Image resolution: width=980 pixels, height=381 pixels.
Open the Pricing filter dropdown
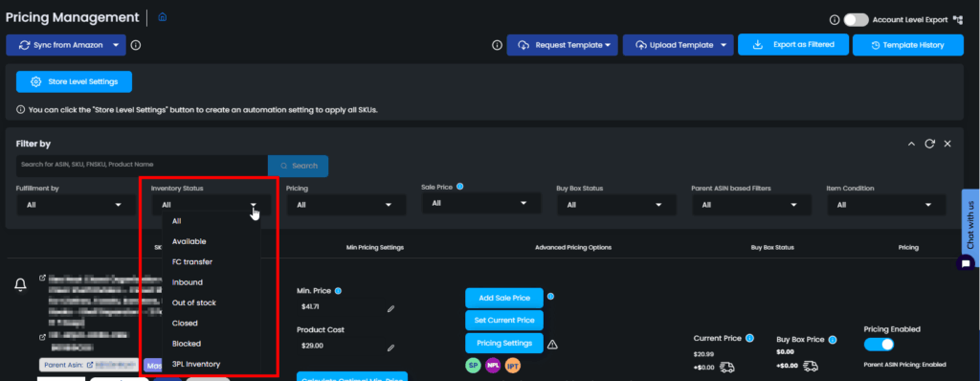pos(346,205)
